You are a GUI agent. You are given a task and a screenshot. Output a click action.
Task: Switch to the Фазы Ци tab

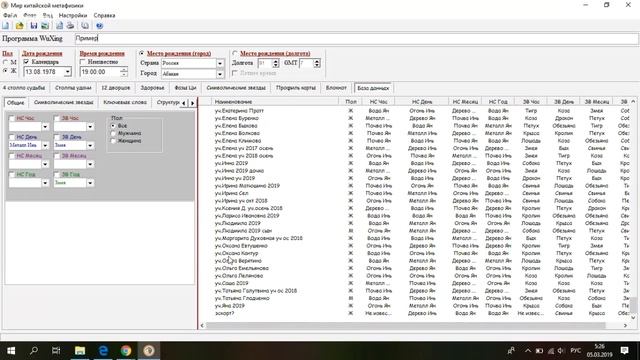(x=185, y=88)
